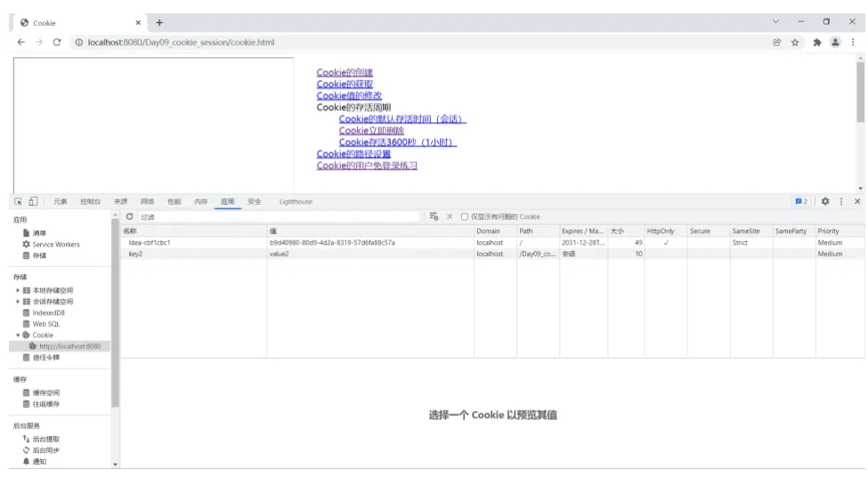Switch to the 安全 Security tab
The image size is (868, 486).
tap(255, 201)
